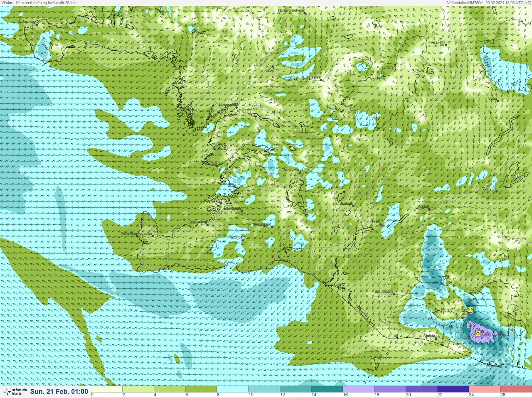Click the Gufuskálar station label
This screenshot has width=532, height=398.
coord(27,22)
